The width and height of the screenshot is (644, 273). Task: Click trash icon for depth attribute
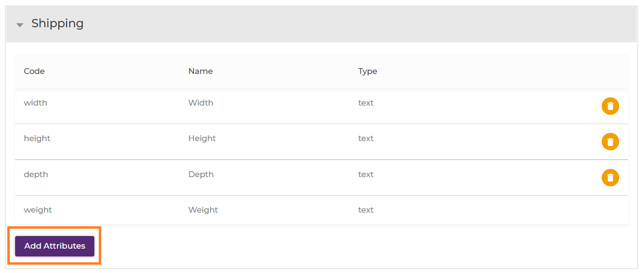[x=610, y=178]
